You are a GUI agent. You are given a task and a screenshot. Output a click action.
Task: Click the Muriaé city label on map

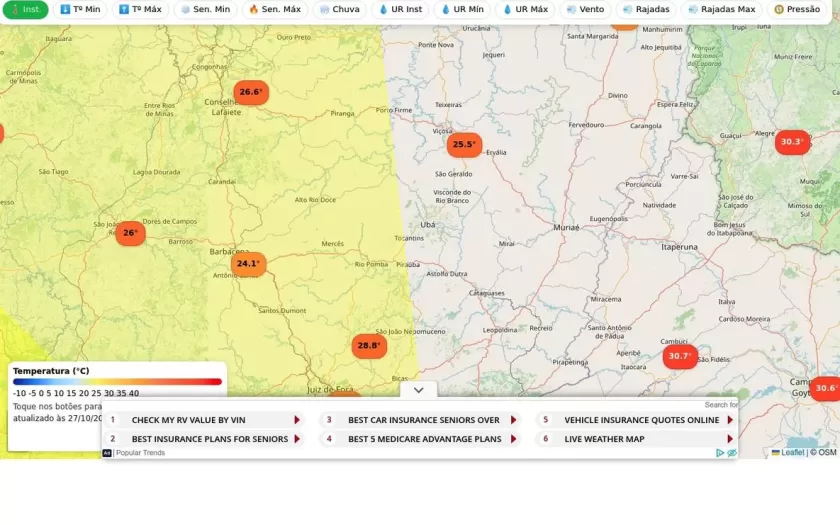(x=566, y=227)
